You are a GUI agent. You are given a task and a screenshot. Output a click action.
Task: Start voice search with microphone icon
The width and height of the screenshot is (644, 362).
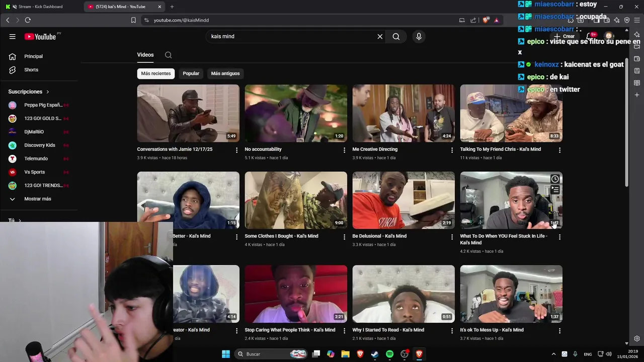pyautogui.click(x=419, y=36)
